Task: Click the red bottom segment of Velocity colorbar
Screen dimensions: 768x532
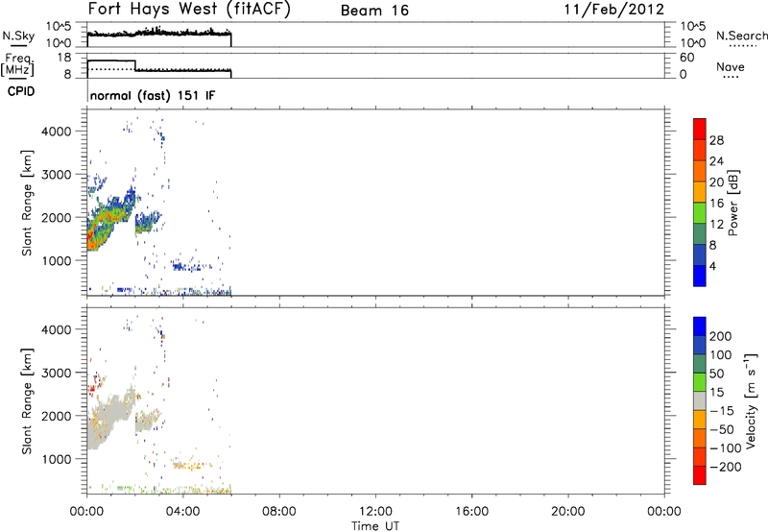Action: pyautogui.click(x=700, y=475)
